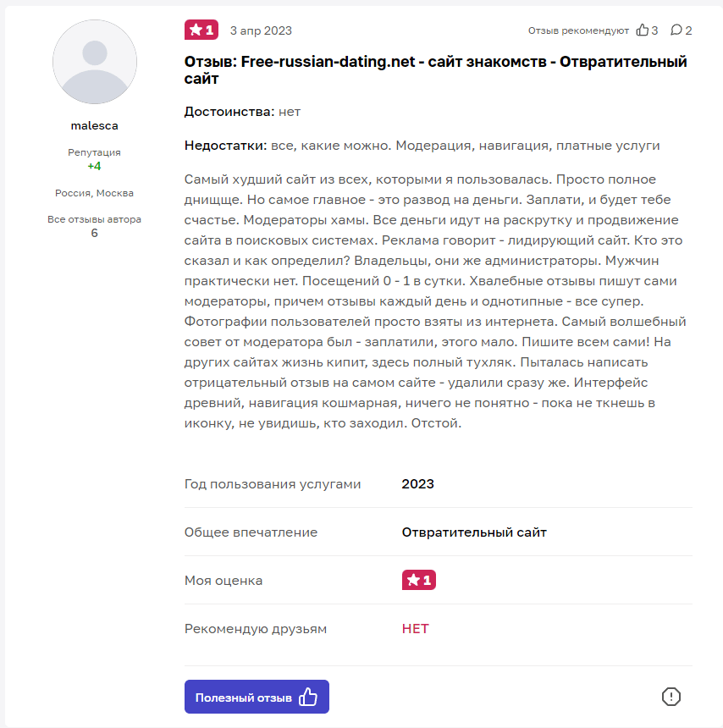The width and height of the screenshot is (723, 728).
Task: Click the 2023 year of use value
Action: (x=418, y=484)
